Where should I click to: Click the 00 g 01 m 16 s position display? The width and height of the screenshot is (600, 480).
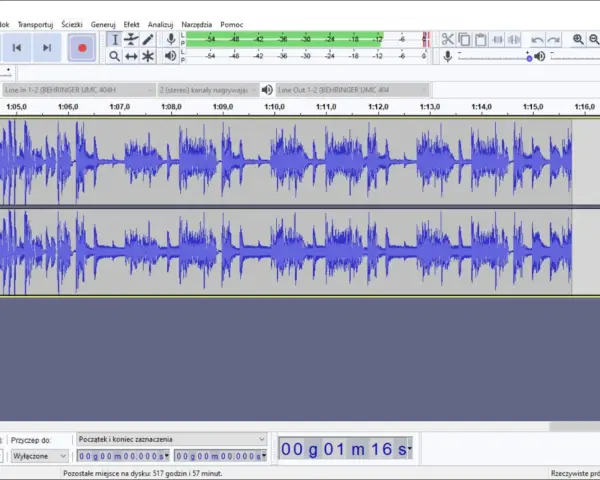(x=343, y=448)
